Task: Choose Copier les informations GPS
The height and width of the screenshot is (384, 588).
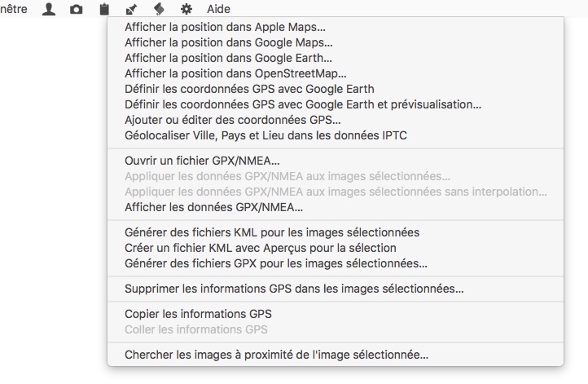Action: [x=336, y=314]
